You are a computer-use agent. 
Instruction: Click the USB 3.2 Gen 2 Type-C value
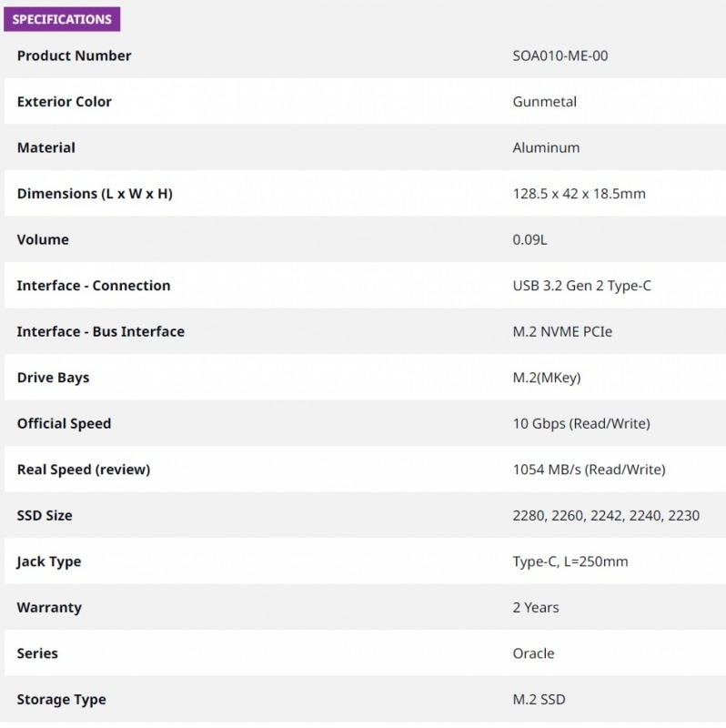coord(581,286)
